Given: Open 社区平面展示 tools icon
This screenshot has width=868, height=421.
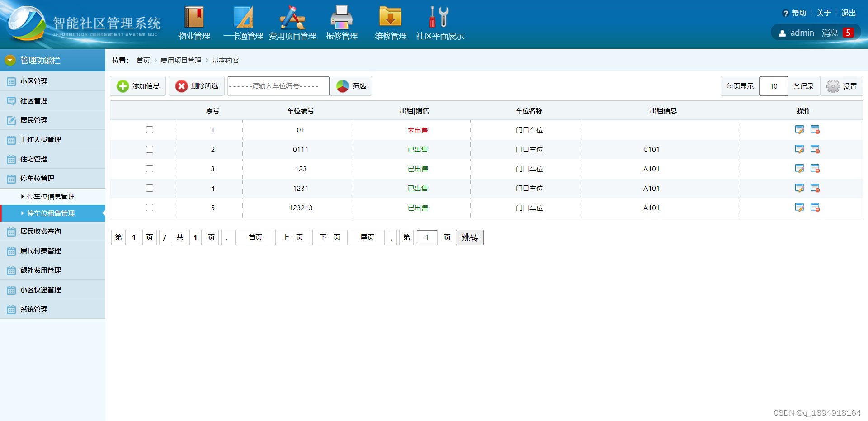Looking at the screenshot, I should [439, 17].
